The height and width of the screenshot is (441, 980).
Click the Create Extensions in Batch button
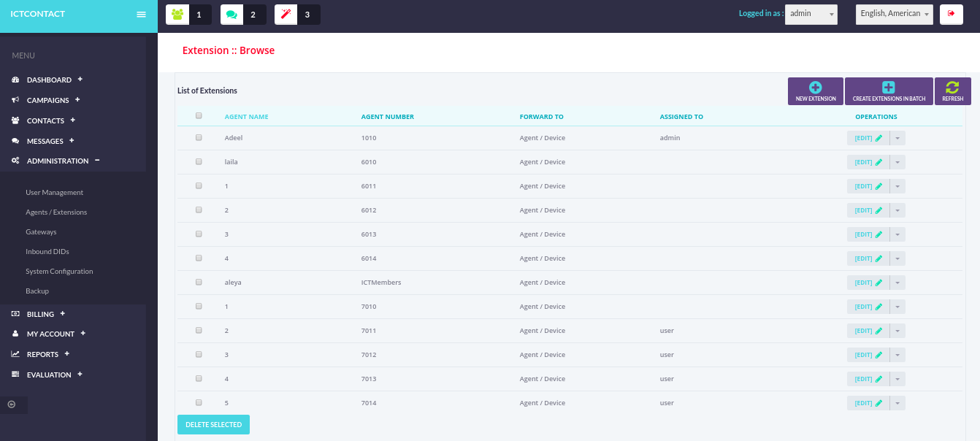889,91
